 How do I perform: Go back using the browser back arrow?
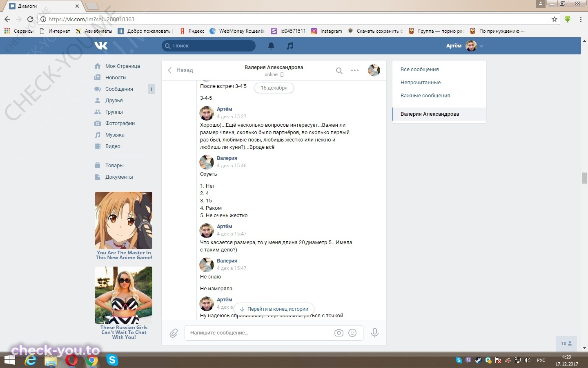7,19
